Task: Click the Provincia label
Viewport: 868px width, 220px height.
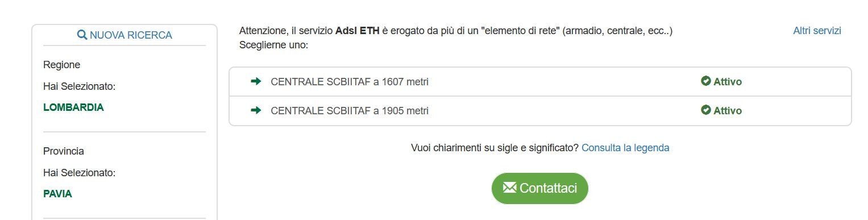Action: pos(64,151)
